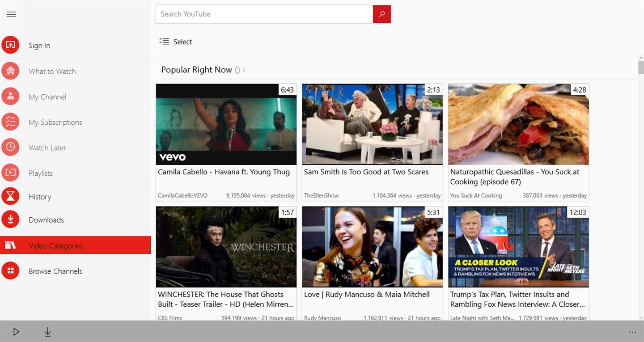644x342 pixels.
Task: Open Popular Right Now heading
Action: click(x=196, y=70)
